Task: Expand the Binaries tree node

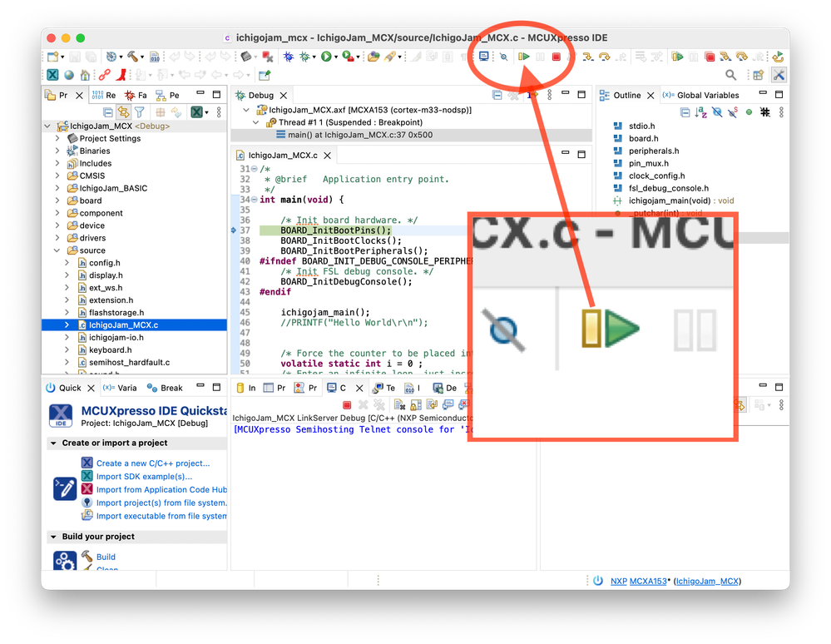Action: 57,151
